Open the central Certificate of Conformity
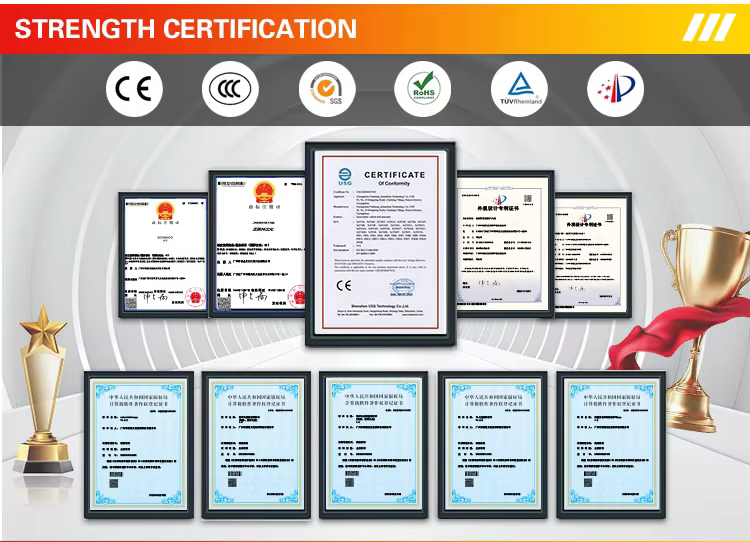The width and height of the screenshot is (750, 542). pyautogui.click(x=380, y=244)
